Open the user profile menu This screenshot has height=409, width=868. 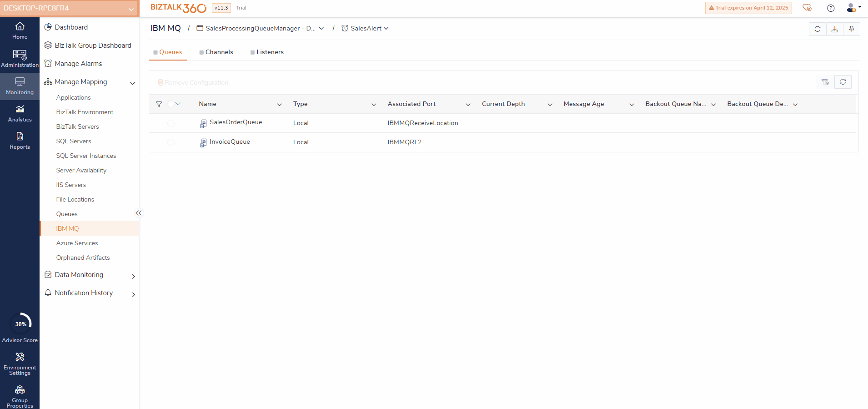coord(853,8)
